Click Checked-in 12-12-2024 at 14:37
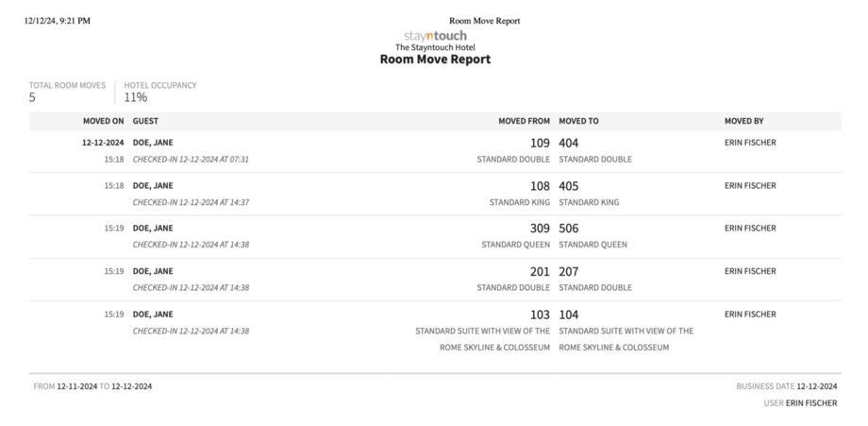This screenshot has width=868, height=426. coord(191,203)
